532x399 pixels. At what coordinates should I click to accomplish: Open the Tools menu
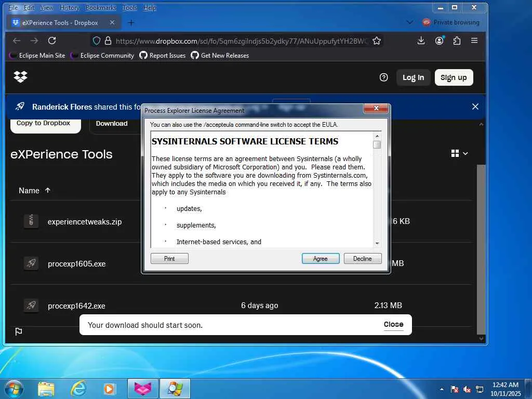pos(129,7)
